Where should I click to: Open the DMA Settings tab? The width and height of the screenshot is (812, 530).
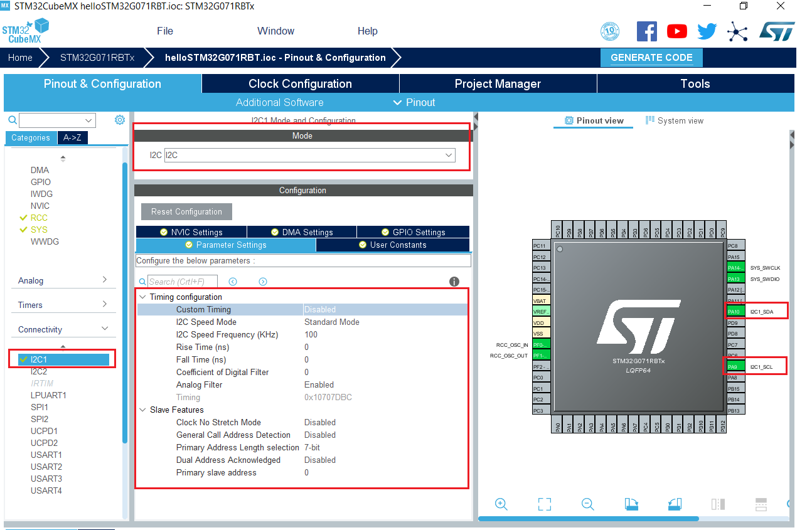(302, 232)
